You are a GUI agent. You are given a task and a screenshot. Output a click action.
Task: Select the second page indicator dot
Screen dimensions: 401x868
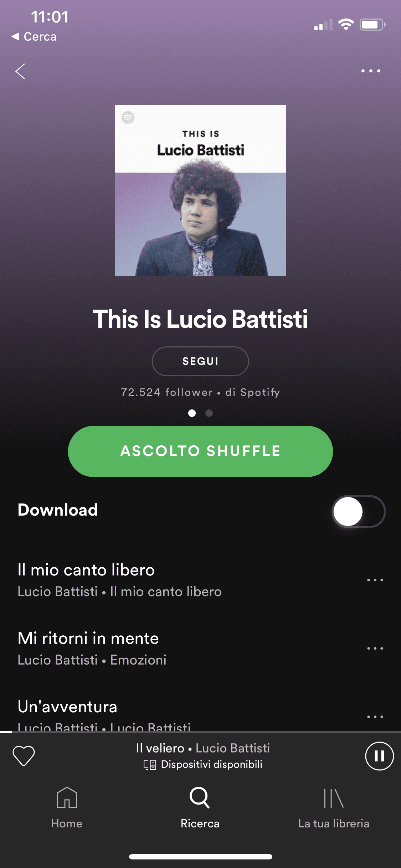[x=209, y=413]
